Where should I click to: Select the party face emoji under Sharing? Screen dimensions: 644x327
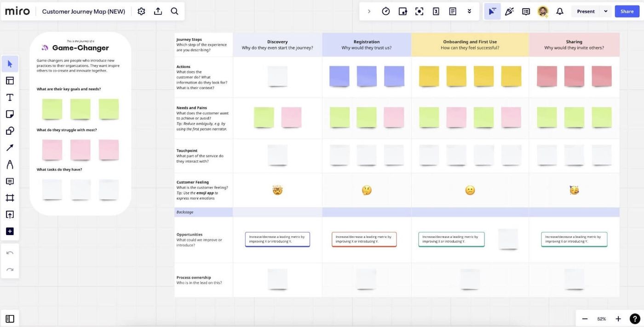pyautogui.click(x=574, y=190)
